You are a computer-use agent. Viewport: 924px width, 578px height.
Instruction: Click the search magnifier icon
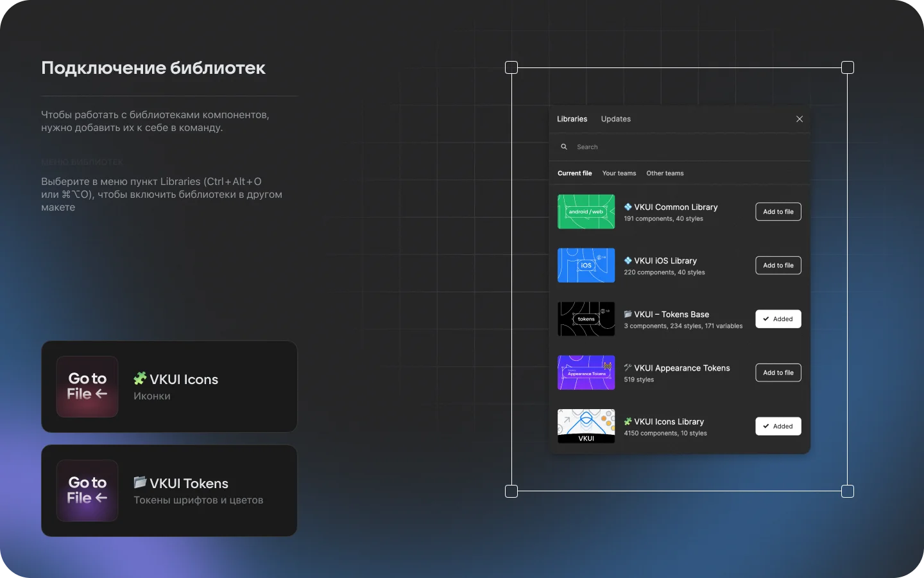click(564, 147)
